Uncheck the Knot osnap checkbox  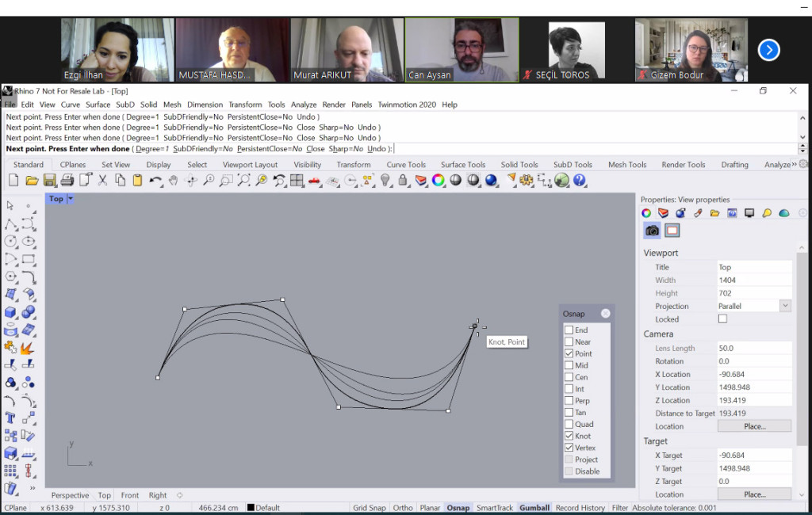[x=569, y=436]
